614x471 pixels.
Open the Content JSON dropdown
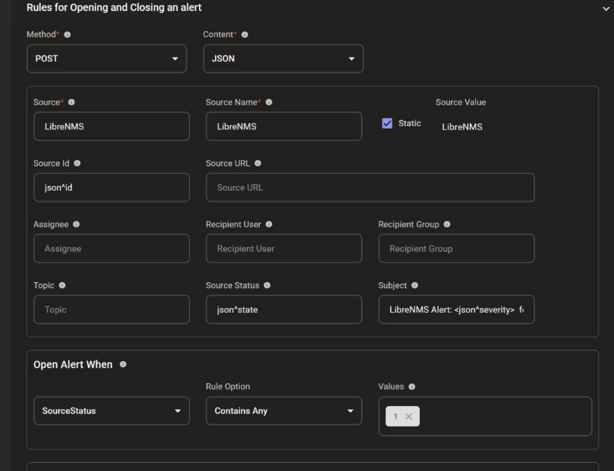[283, 59]
